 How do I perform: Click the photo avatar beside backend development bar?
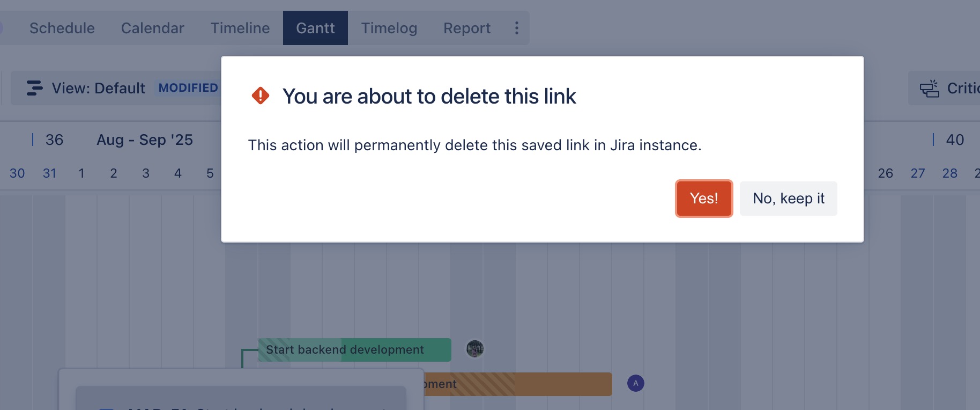[474, 349]
